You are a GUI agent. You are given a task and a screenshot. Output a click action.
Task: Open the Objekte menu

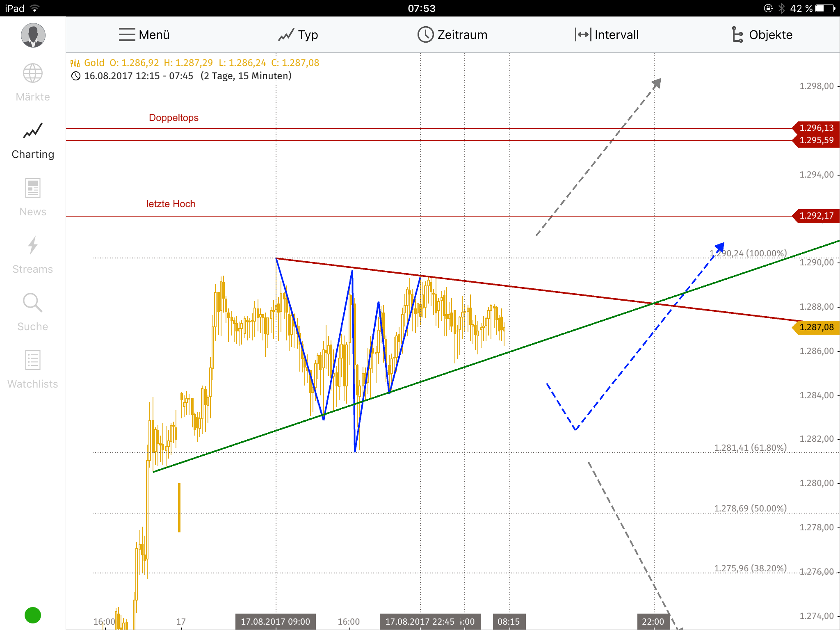[770, 35]
